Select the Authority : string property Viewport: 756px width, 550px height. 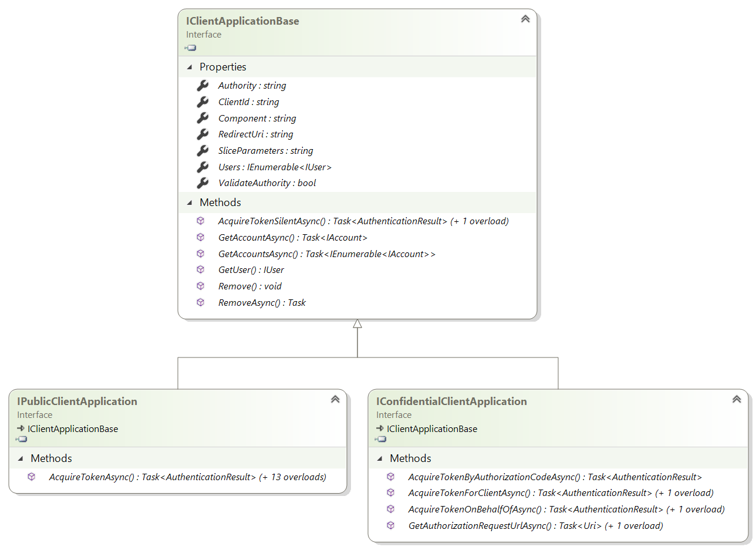click(252, 86)
